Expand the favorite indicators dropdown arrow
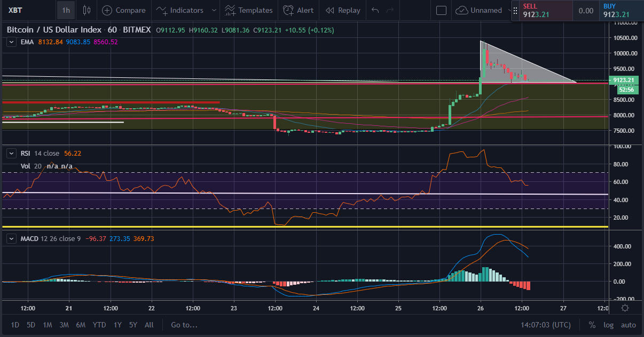The height and width of the screenshot is (337, 644). (x=214, y=10)
